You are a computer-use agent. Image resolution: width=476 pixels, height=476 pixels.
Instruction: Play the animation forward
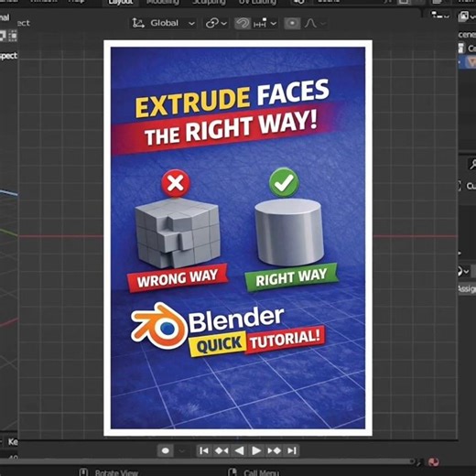256,450
